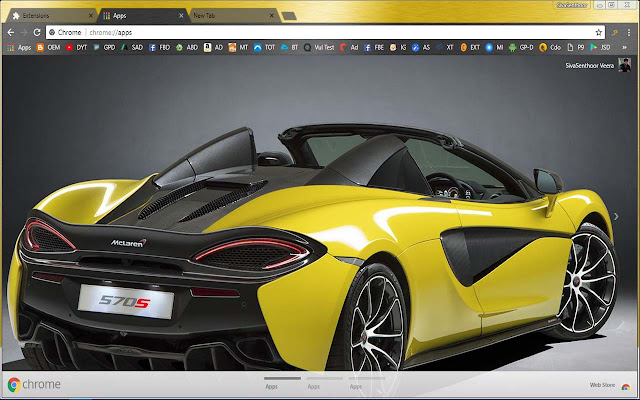Open the FBD Facebook bookmark
This screenshot has height=400, width=640.
(x=160, y=47)
